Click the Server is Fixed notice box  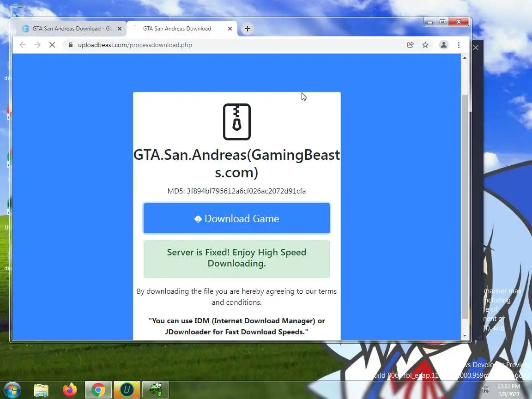point(236,259)
